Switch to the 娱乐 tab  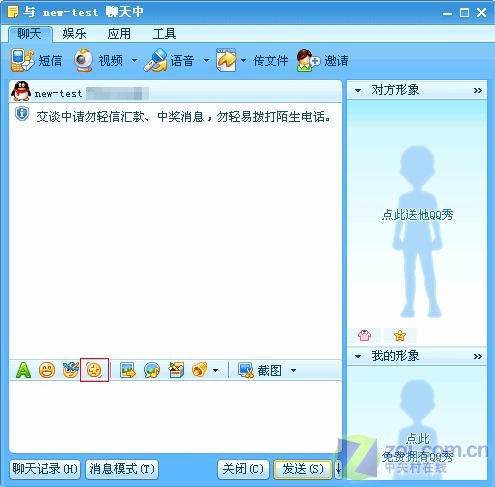pyautogui.click(x=74, y=34)
